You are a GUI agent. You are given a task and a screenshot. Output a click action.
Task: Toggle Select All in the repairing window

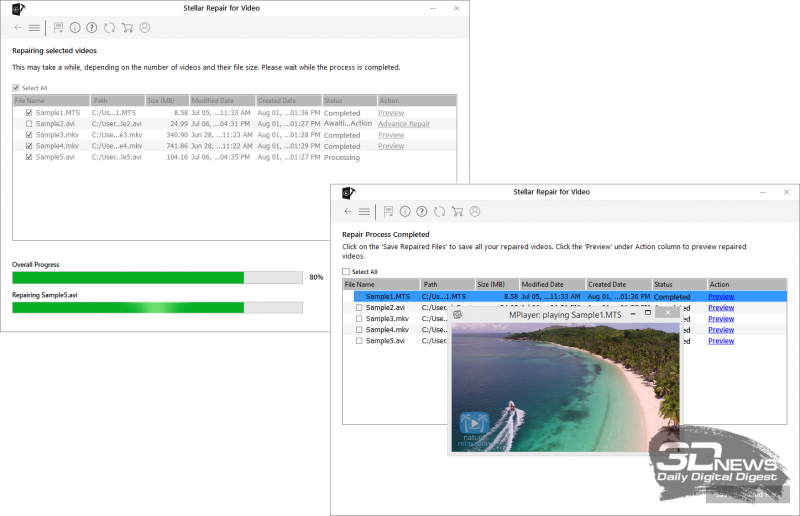tap(16, 88)
